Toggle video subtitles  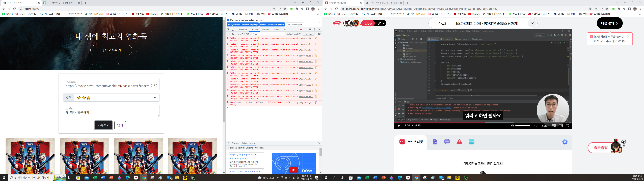click(x=554, y=126)
